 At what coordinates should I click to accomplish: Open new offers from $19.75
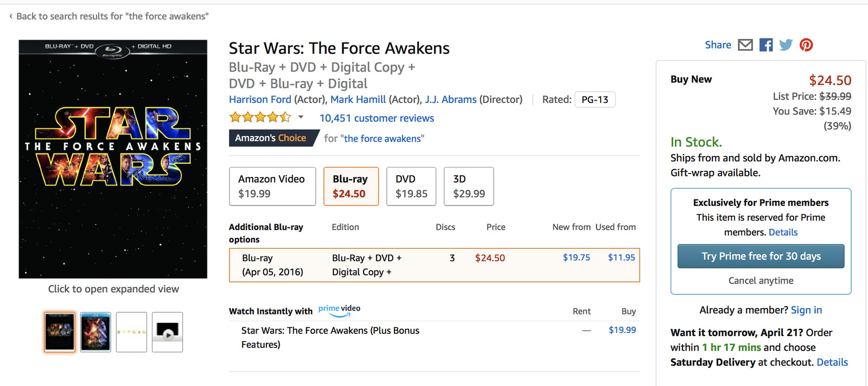tap(576, 258)
